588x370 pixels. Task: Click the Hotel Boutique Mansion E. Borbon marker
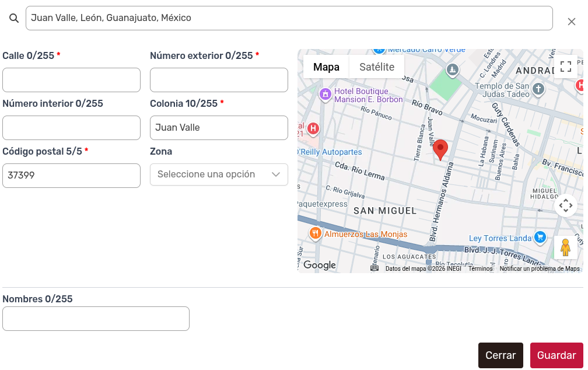[325, 94]
